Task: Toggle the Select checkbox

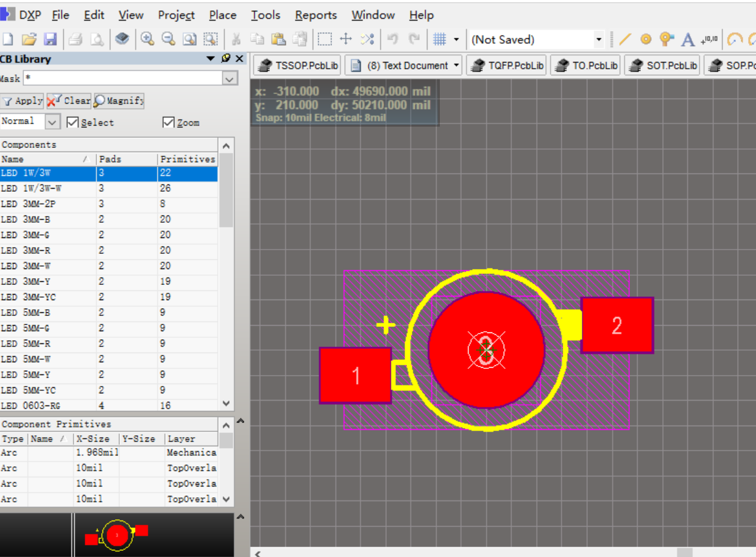Action: tap(72, 122)
